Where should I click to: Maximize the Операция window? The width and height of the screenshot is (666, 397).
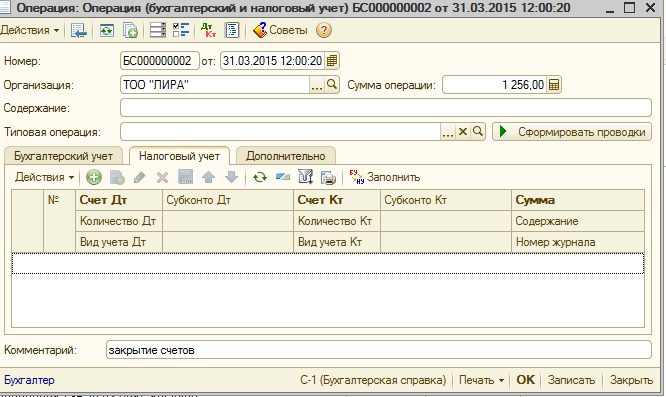[629, 8]
